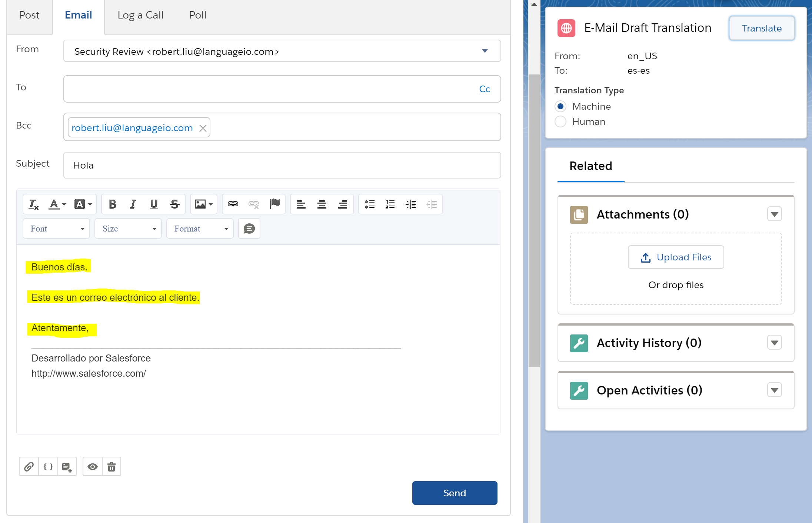Select Machine translation type
The width and height of the screenshot is (812, 523).
pyautogui.click(x=560, y=106)
